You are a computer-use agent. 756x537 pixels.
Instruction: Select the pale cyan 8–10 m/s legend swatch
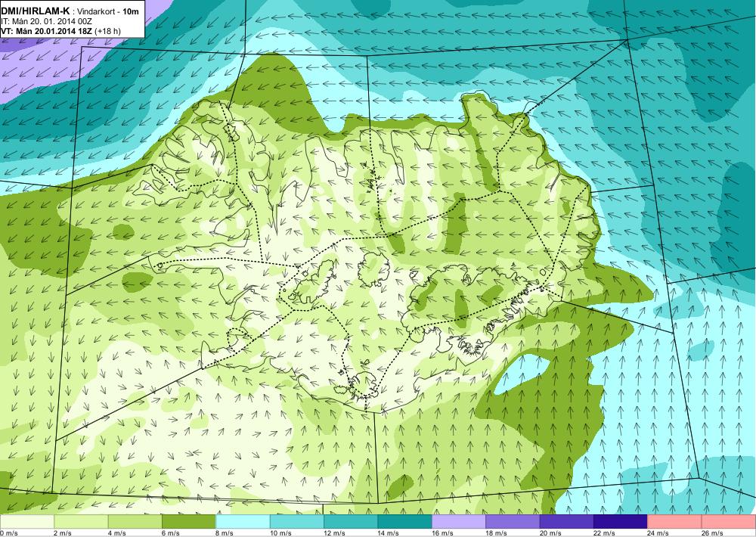243,522
